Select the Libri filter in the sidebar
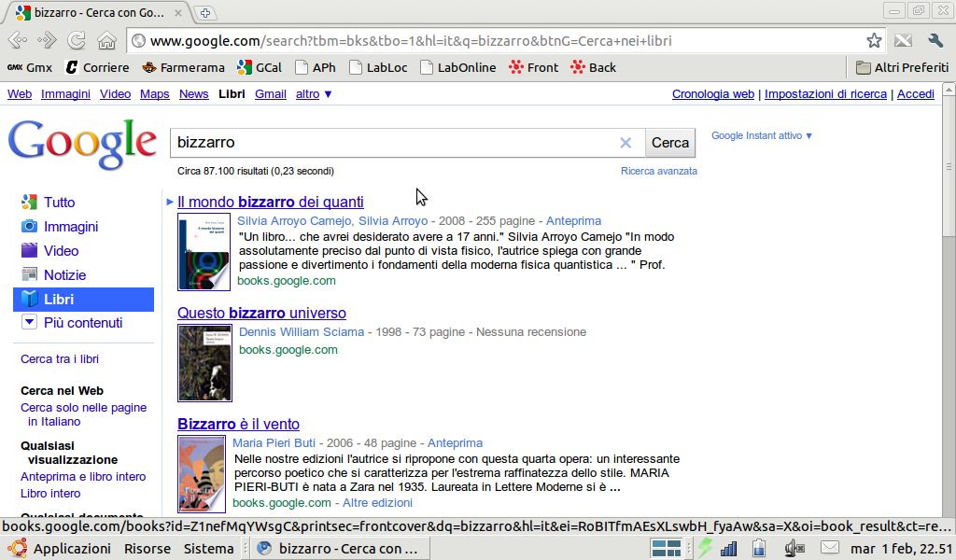The height and width of the screenshot is (560, 956). (83, 300)
